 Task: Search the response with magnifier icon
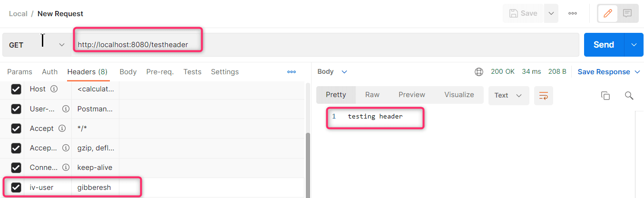click(629, 95)
